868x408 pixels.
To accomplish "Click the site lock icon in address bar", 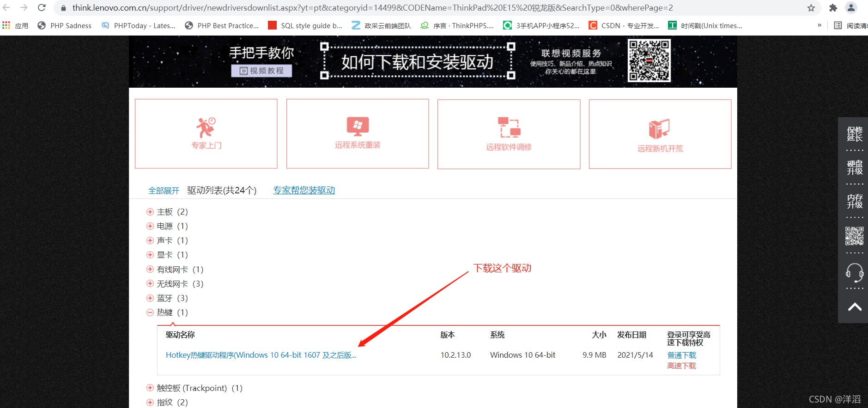I will 63,8.
